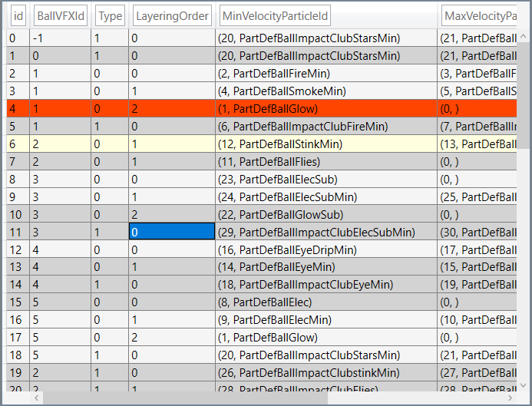Click vertical scrollbar down arrow
This screenshot has height=406, width=532.
click(x=523, y=385)
